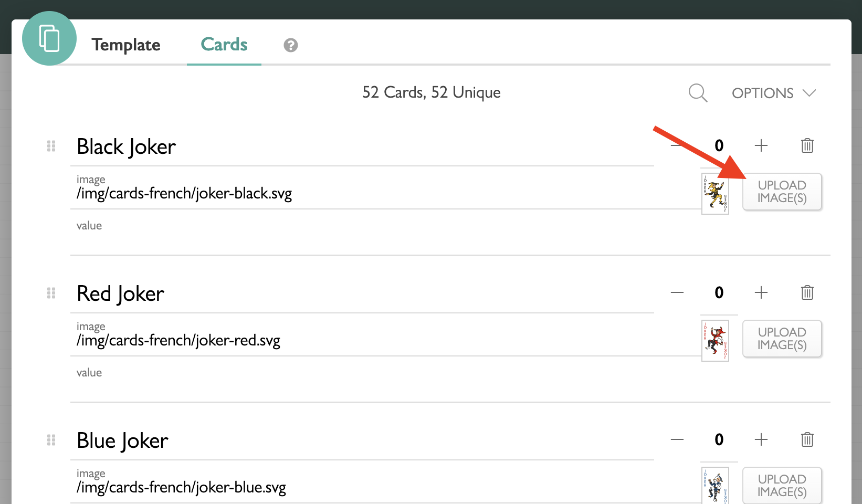This screenshot has height=504, width=862.
Task: Grab the Red Joker drag handle
Action: [51, 293]
